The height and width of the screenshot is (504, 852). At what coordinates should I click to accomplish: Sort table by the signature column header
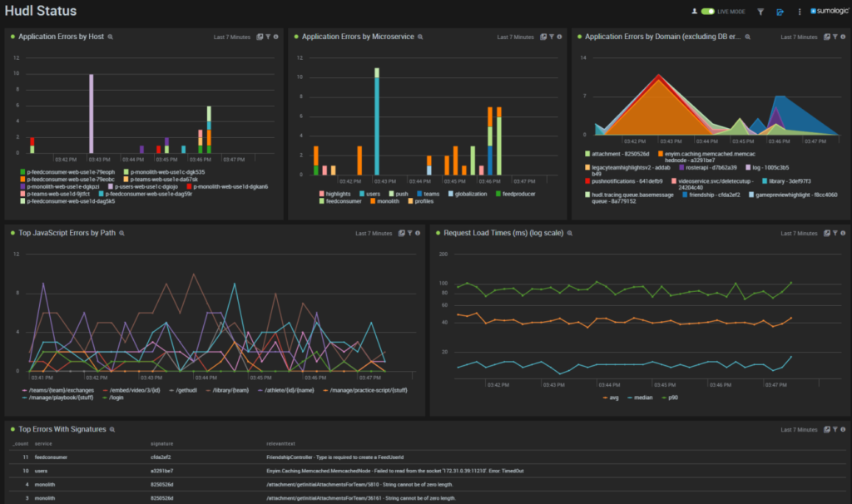point(161,444)
